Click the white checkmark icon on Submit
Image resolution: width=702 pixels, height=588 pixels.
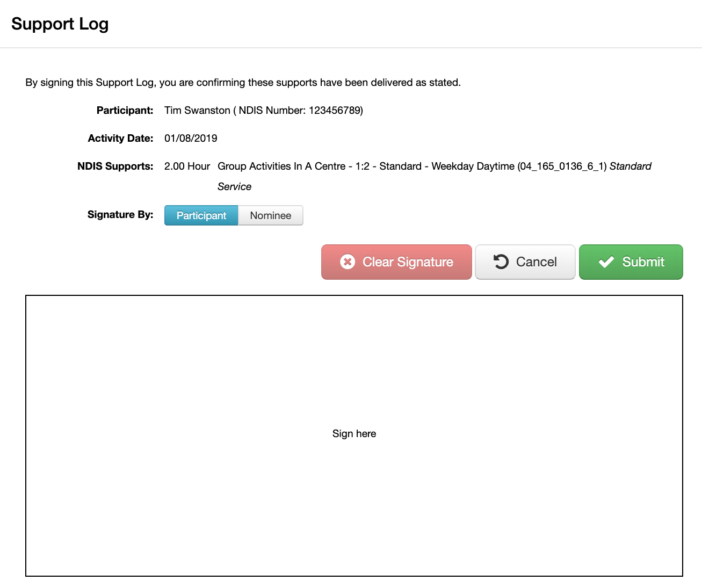[x=606, y=262]
